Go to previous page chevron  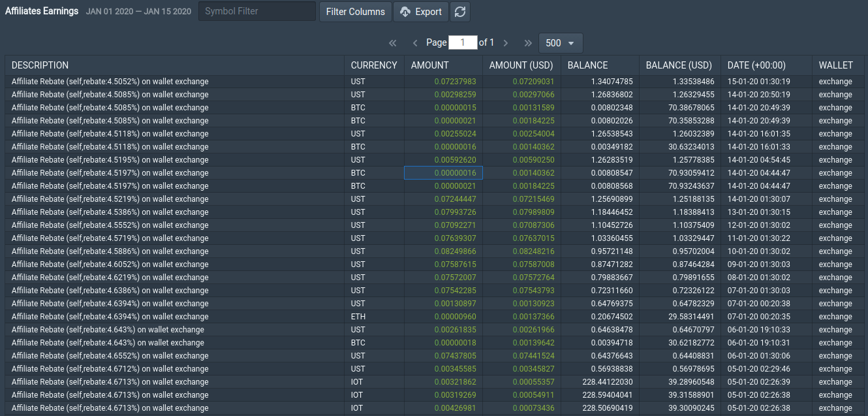415,43
